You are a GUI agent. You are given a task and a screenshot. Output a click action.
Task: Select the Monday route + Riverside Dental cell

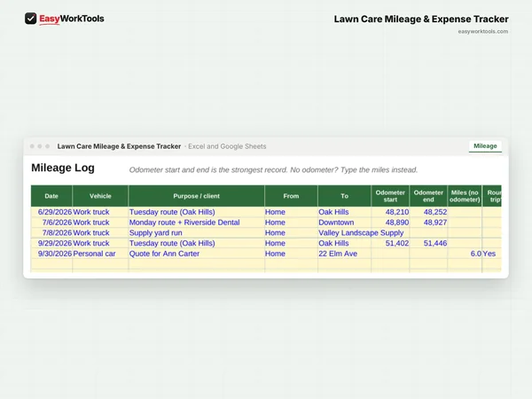[x=197, y=223]
